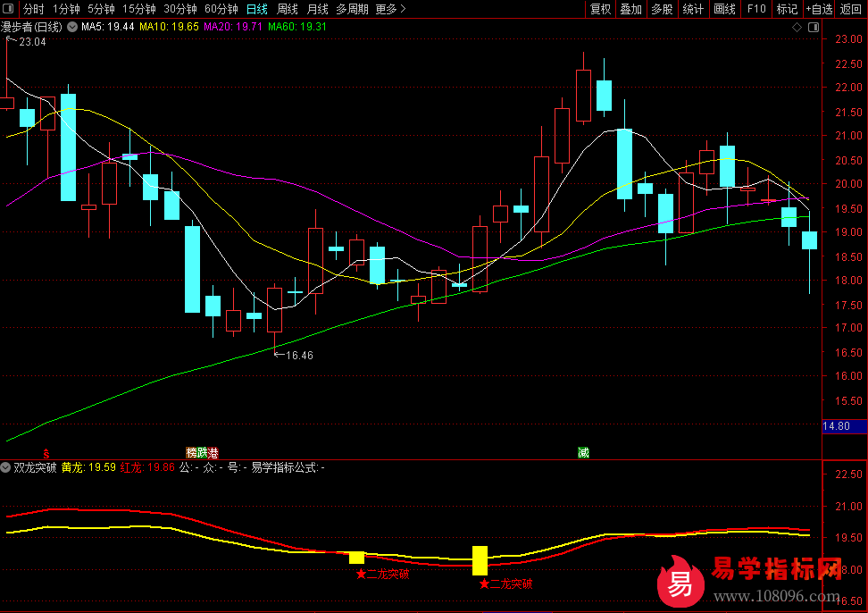The height and width of the screenshot is (613, 868).
Task: Add stock with +自选 button
Action: tap(819, 9)
